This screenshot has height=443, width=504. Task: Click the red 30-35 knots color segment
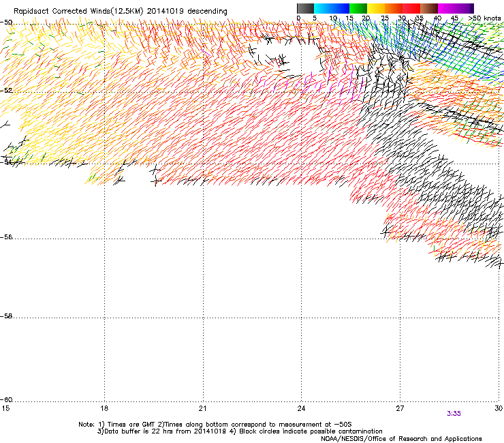click(411, 8)
